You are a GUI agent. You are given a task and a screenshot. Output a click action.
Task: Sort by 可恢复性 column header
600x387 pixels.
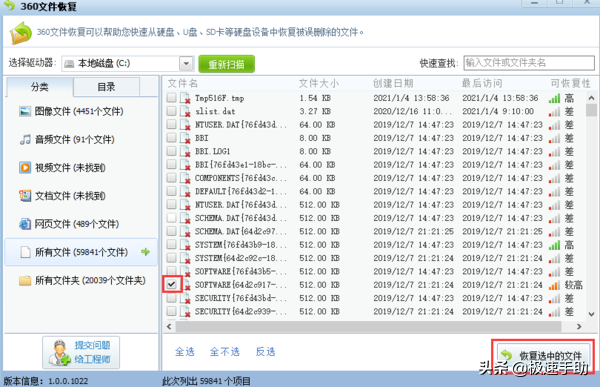pos(570,83)
